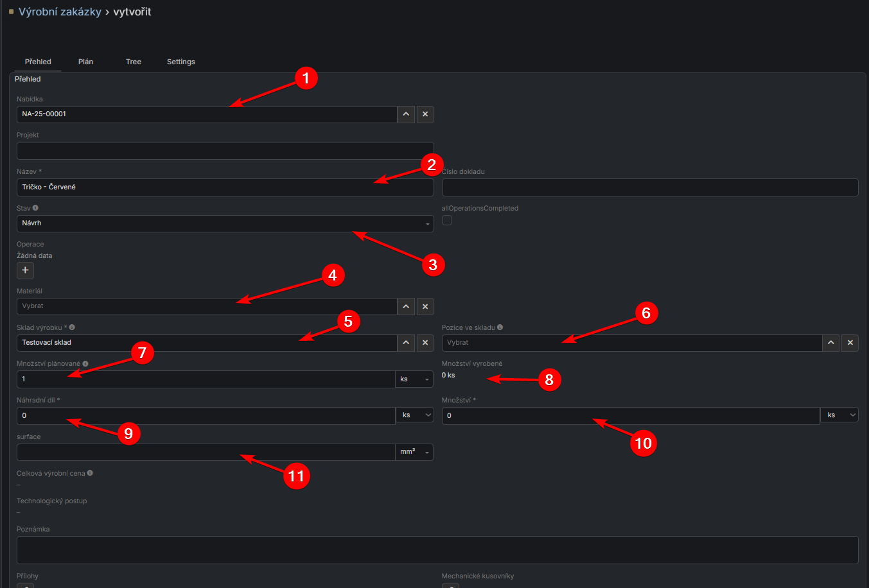Clear the Materiál selection

[425, 307]
